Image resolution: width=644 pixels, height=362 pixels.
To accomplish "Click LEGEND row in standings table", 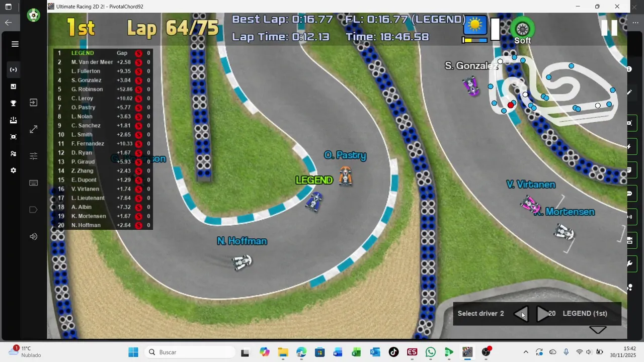I will (103, 53).
